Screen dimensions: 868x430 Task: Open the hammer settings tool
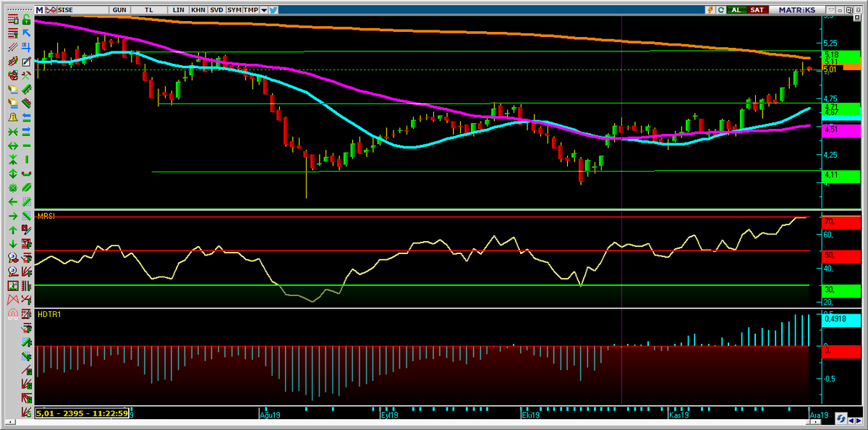[x=26, y=75]
